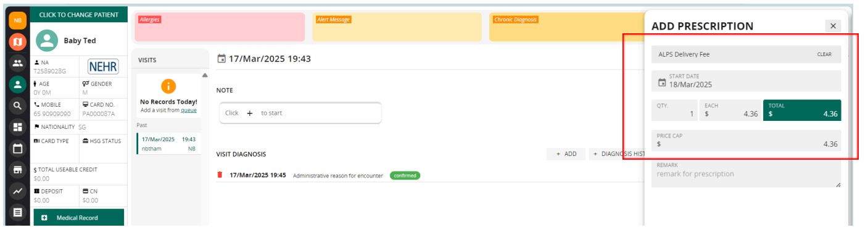Click the CN $0.00 cell
Viewport: 868px width, 238px height.
103,195
